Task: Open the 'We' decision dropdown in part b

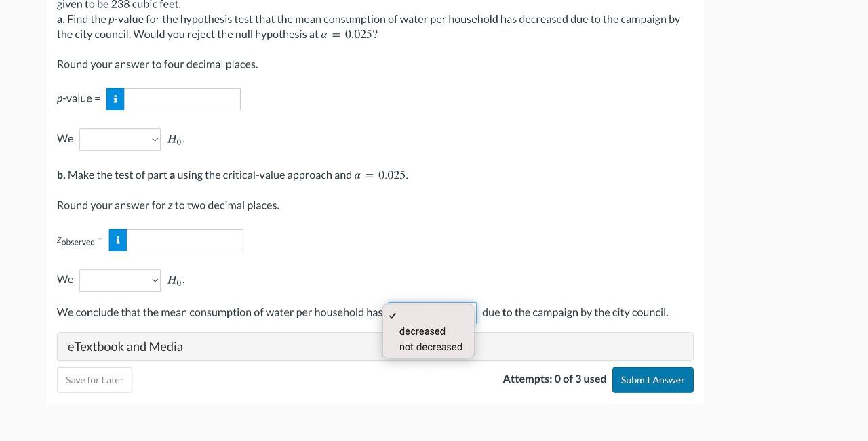Action: point(119,280)
